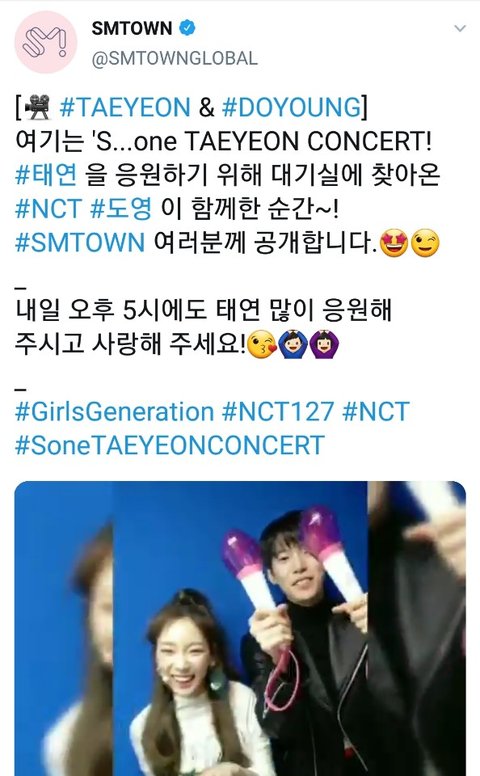The image size is (480, 776).
Task: Open the SMTOWN profile avatar
Action: tap(46, 42)
